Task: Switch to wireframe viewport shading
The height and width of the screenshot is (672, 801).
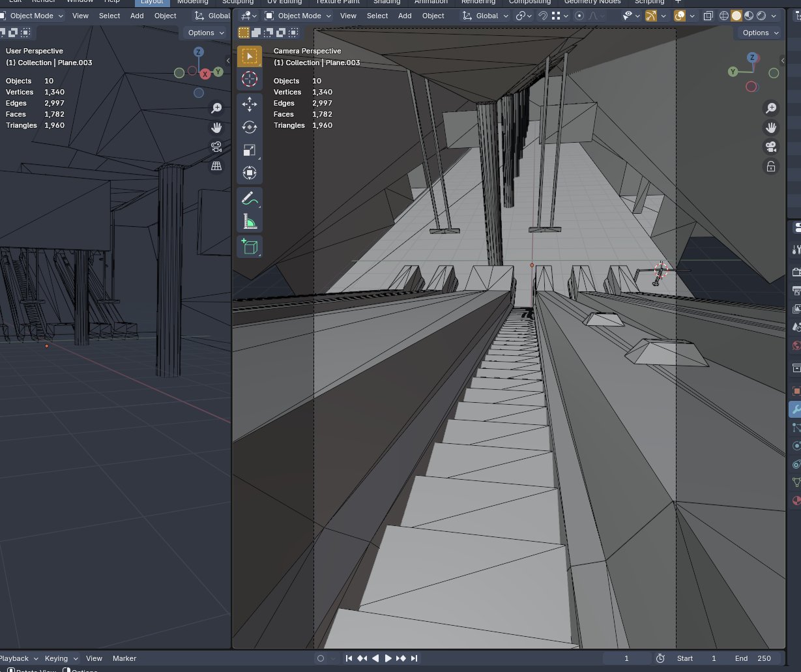Action: pyautogui.click(x=723, y=16)
